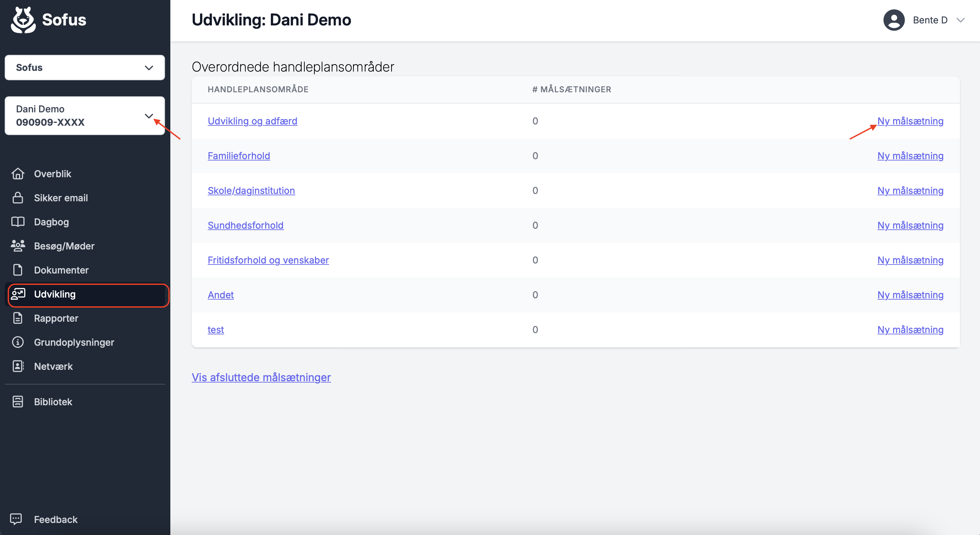
Task: Click the Grundoplysninger info circle icon
Action: tap(18, 342)
